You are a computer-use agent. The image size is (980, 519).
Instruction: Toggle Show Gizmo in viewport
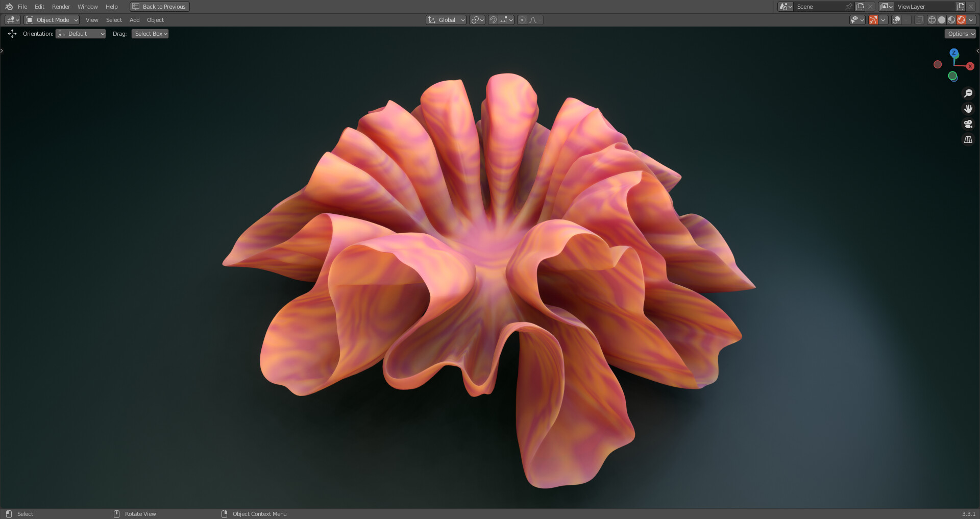pyautogui.click(x=873, y=20)
